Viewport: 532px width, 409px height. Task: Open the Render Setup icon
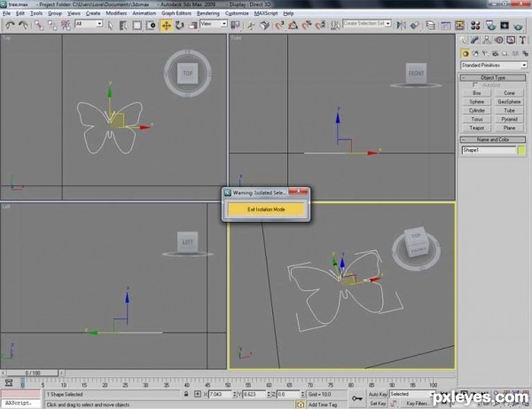coord(490,25)
